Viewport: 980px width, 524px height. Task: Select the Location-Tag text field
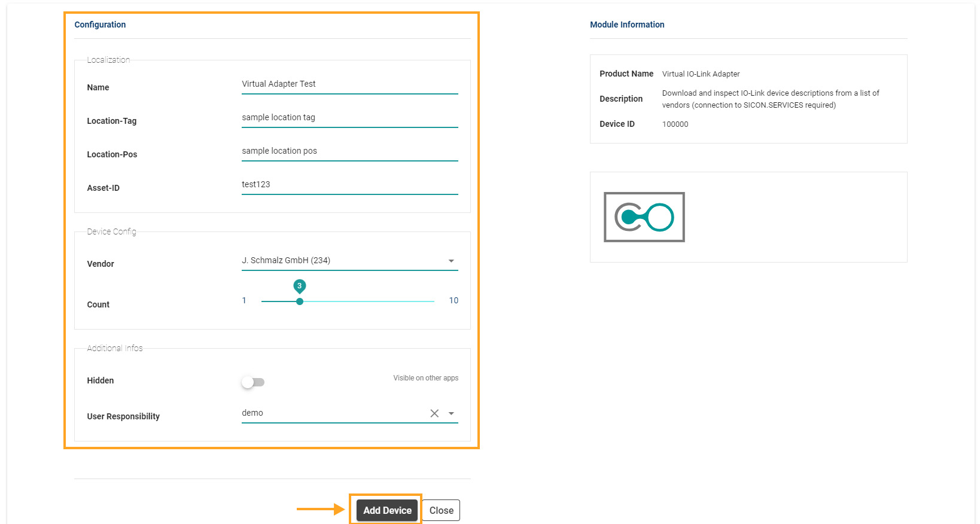point(349,118)
